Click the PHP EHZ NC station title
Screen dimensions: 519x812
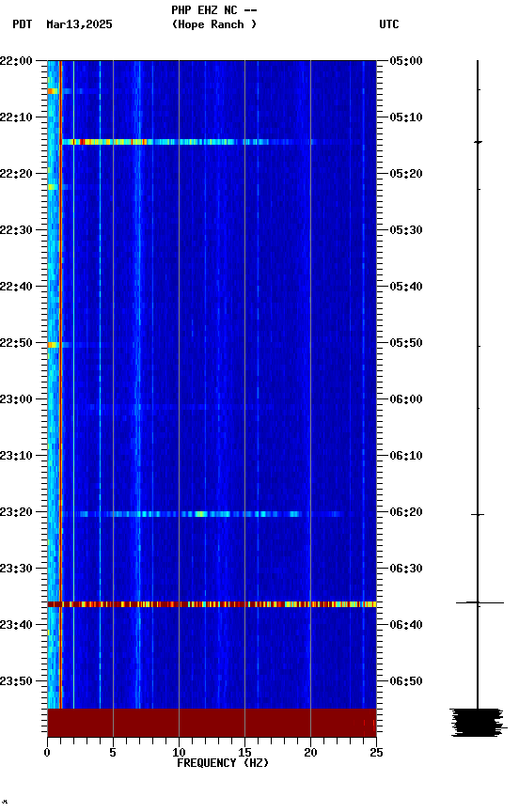[x=214, y=10]
